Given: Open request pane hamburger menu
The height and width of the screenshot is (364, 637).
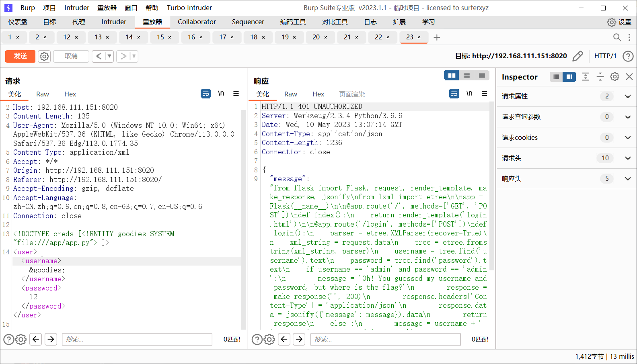Looking at the screenshot, I should (236, 94).
